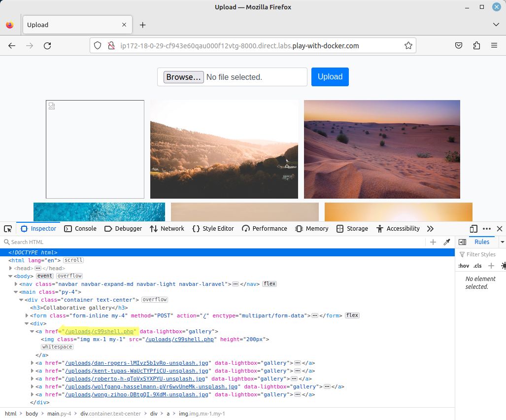Click the Filter Styles field
This screenshot has height=420, width=506.
click(481, 254)
